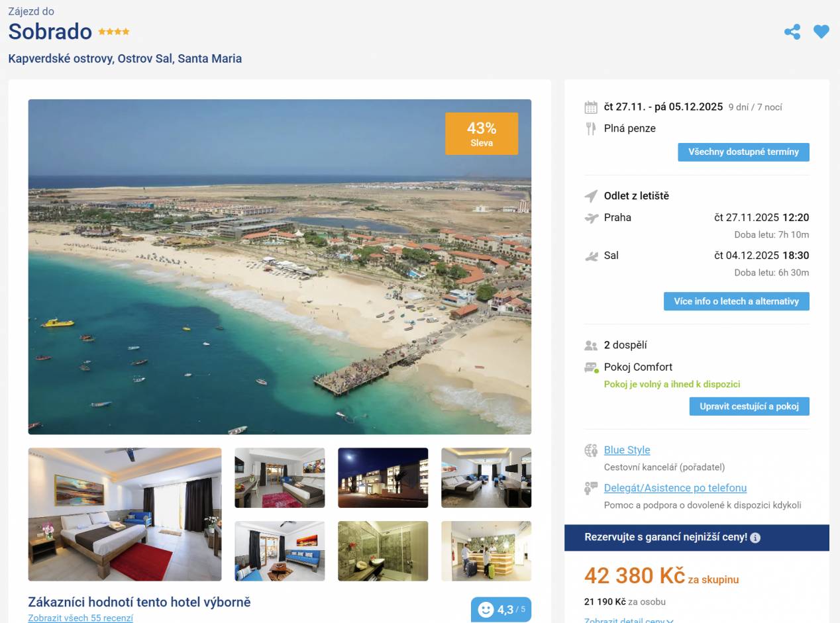Open the large aerial beach photo
Viewport: 840px width, 623px height.
pyautogui.click(x=280, y=267)
